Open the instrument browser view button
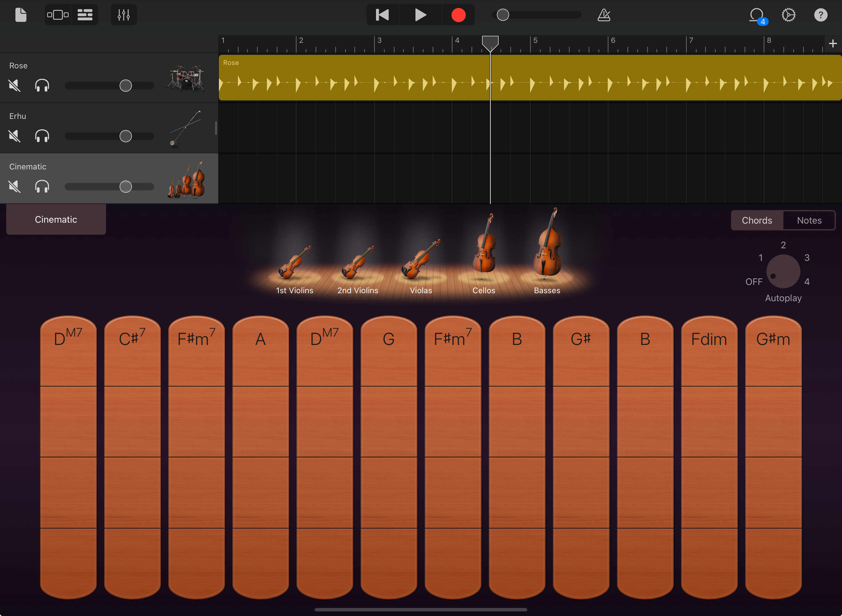This screenshot has width=842, height=616. click(x=58, y=15)
